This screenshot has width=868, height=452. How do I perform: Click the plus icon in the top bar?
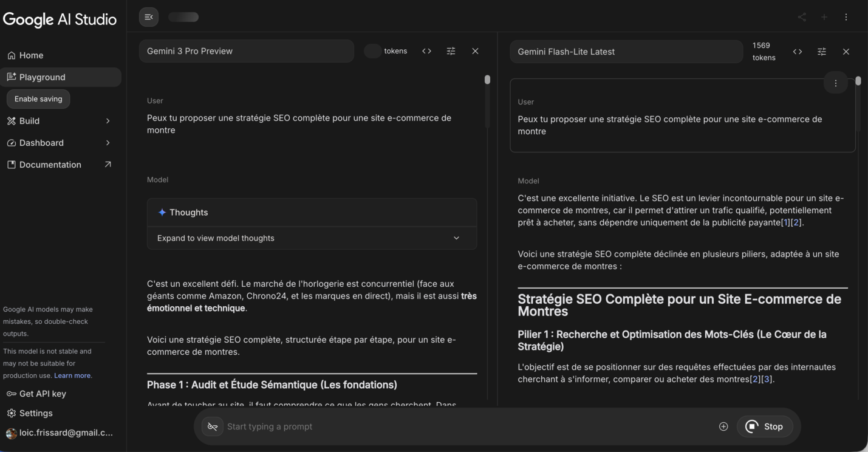[824, 17]
